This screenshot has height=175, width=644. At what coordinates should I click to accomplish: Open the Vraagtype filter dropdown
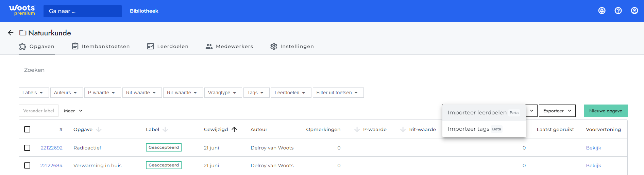click(223, 93)
